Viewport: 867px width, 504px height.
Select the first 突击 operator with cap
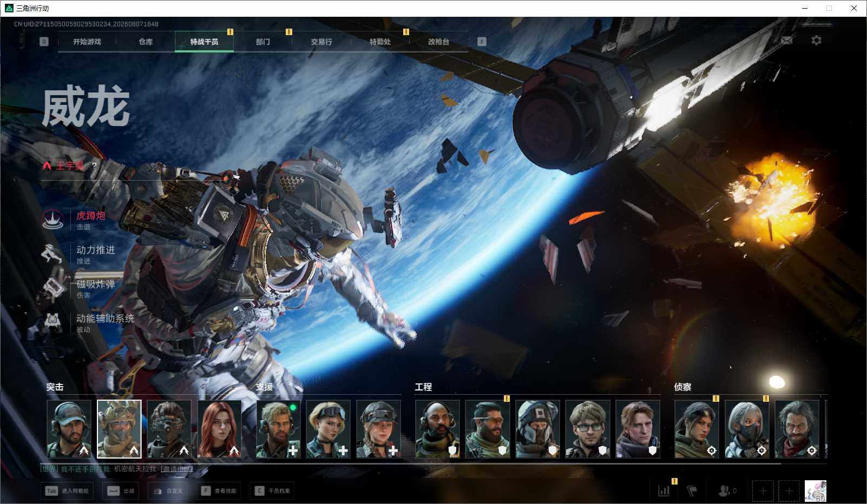[69, 429]
